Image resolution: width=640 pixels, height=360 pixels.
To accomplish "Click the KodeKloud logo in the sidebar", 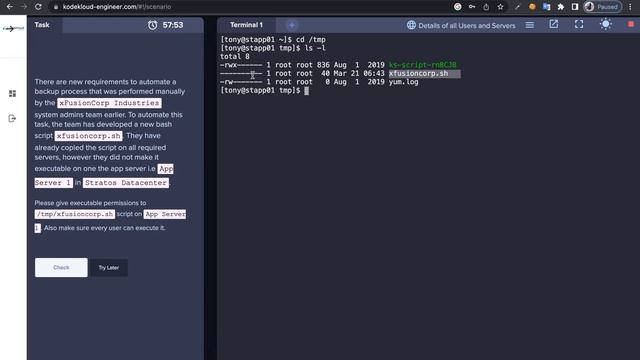I will [x=13, y=29].
